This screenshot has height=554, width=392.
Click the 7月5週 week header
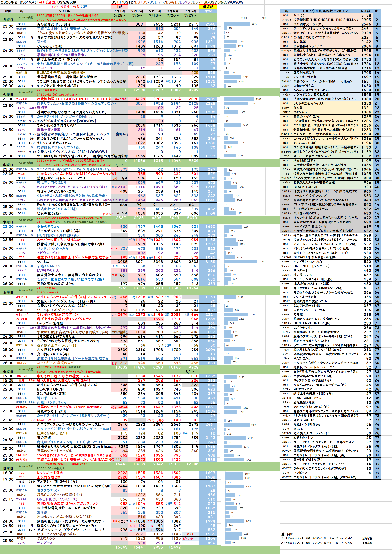190,11
